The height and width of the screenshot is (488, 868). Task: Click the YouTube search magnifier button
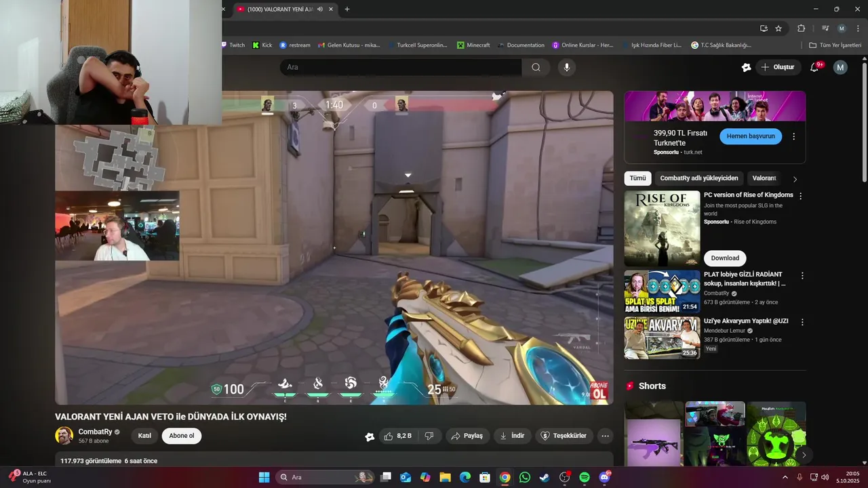[536, 67]
